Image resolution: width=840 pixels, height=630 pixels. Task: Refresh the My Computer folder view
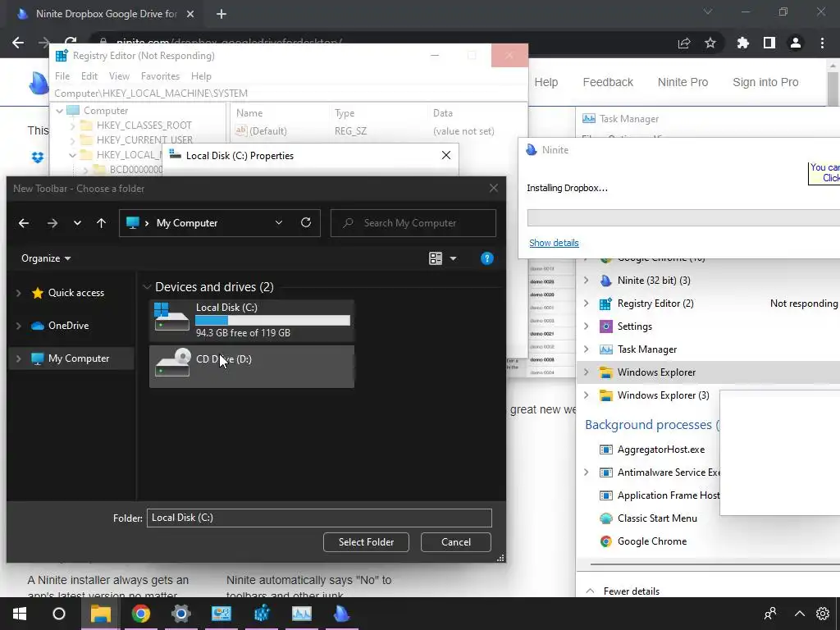click(306, 222)
